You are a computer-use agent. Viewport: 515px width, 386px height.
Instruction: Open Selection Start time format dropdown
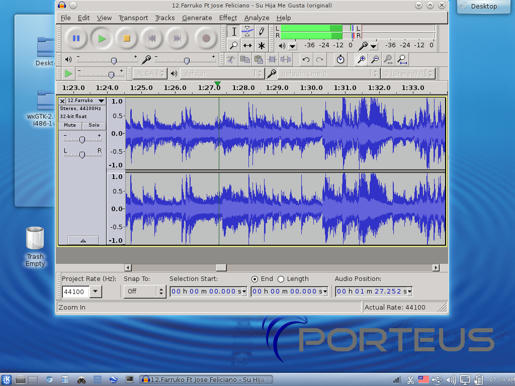(244, 291)
